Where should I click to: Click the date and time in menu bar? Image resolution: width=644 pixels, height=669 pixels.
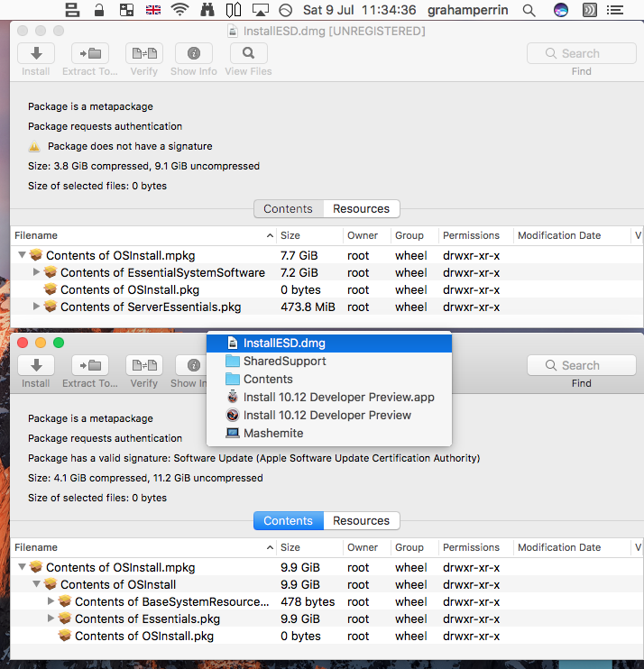pyautogui.click(x=359, y=10)
